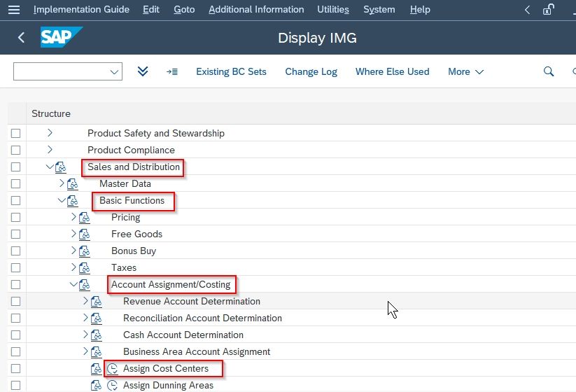Click Where Else Used button
Image resolution: width=576 pixels, height=392 pixels.
click(393, 71)
